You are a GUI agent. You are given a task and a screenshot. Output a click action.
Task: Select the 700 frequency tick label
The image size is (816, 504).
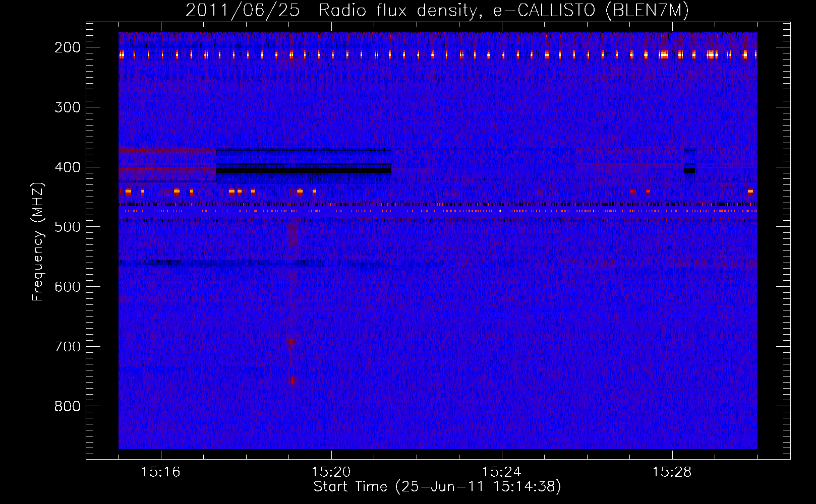pyautogui.click(x=68, y=347)
